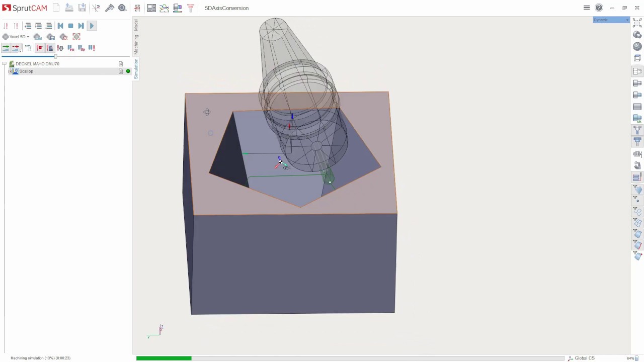Toggle the machine visibility icon
Image resolution: width=644 pixels, height=362 pixels.
coord(637,165)
